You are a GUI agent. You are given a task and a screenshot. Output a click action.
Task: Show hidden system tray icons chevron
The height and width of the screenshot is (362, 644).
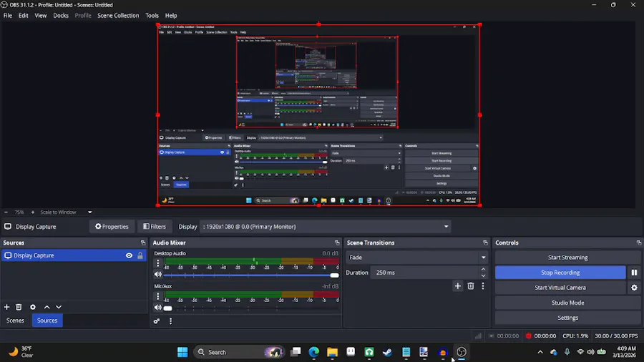tap(540, 352)
